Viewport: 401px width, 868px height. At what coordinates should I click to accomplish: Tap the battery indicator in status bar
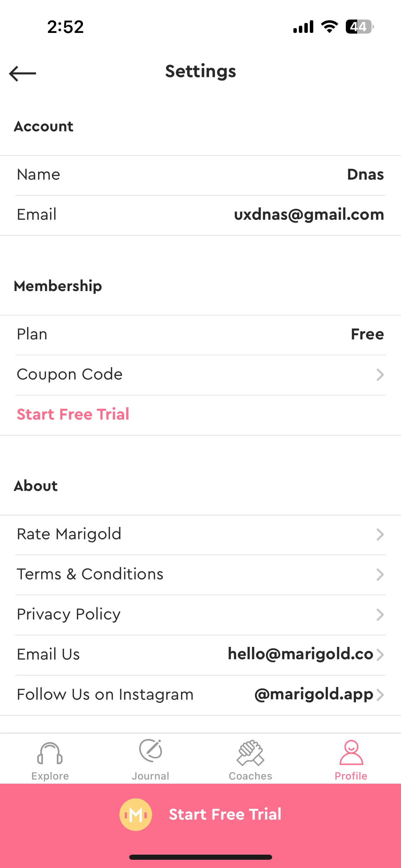click(360, 26)
